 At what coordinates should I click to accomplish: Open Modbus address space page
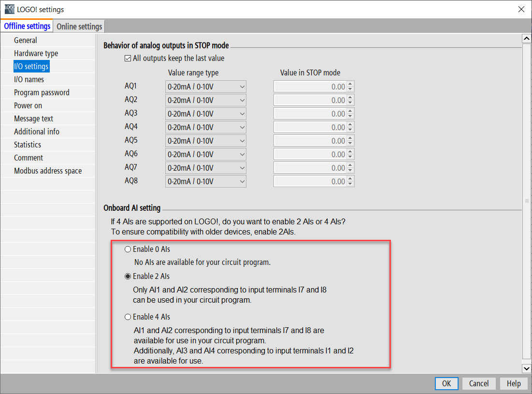(x=48, y=171)
